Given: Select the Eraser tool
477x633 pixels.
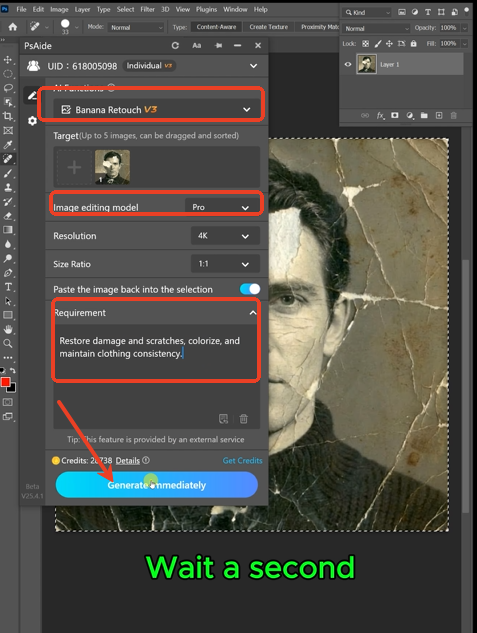Looking at the screenshot, I should pyautogui.click(x=8, y=216).
